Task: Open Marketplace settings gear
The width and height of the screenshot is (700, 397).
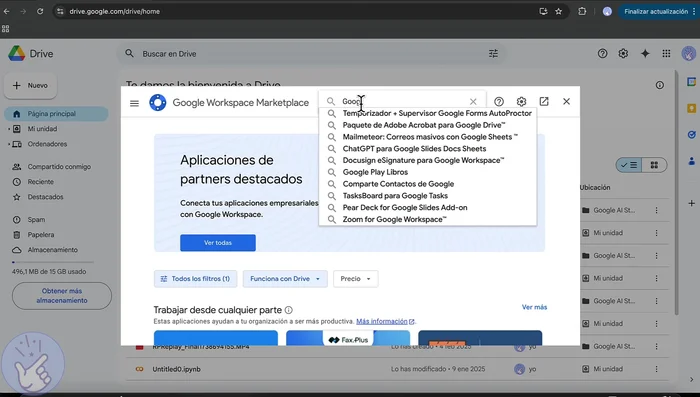Action: click(x=521, y=101)
